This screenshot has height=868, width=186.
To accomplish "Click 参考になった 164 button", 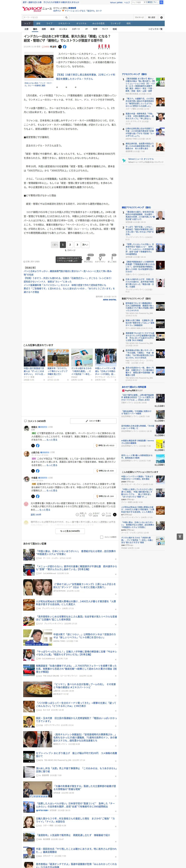I will [x=105, y=496].
